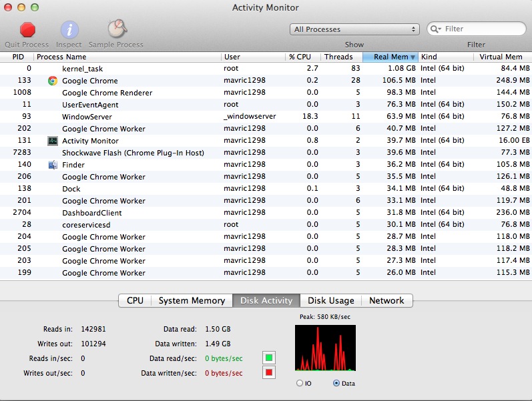532x401 pixels.
Task: Click the red Data written/sec color swatch
Action: point(269,372)
